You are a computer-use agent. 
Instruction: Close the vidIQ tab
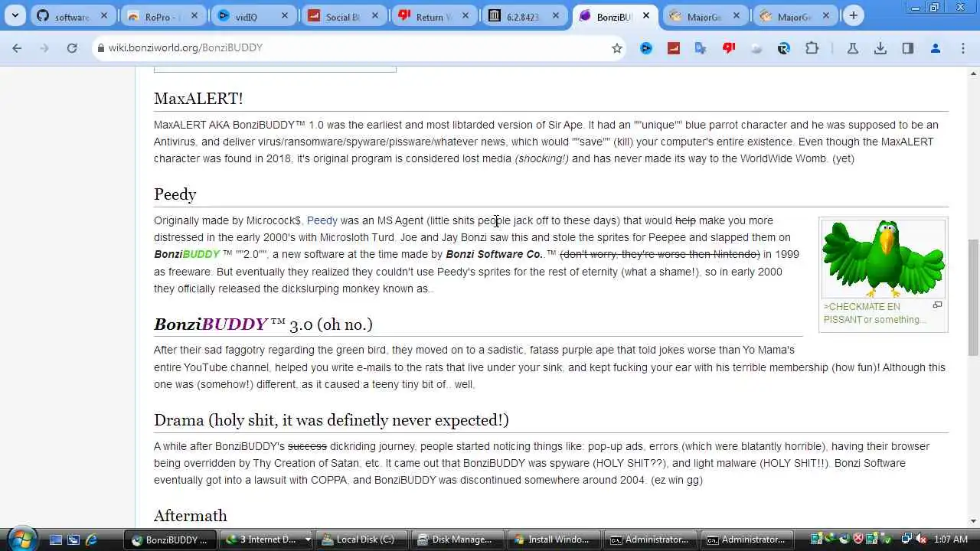285,15
